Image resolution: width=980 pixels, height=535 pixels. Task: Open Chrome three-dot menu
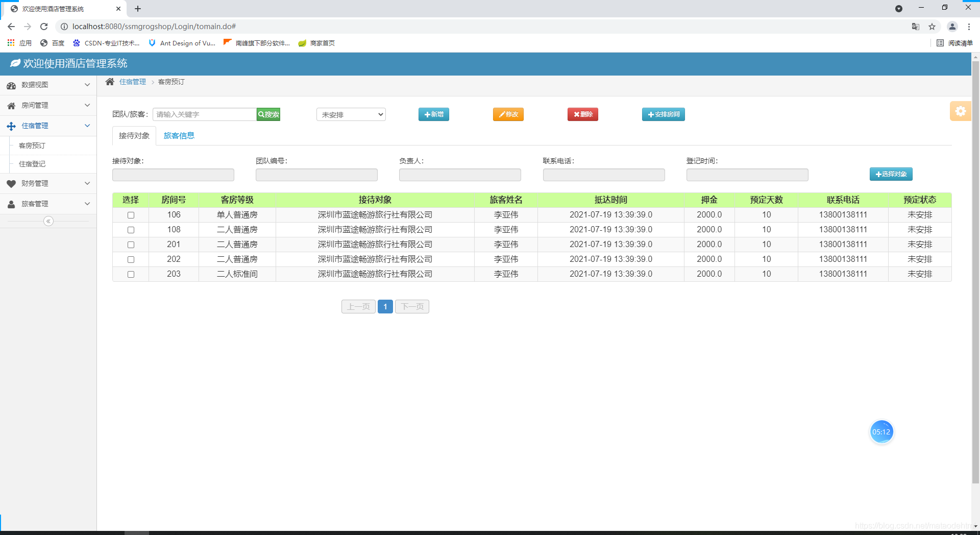point(969,27)
